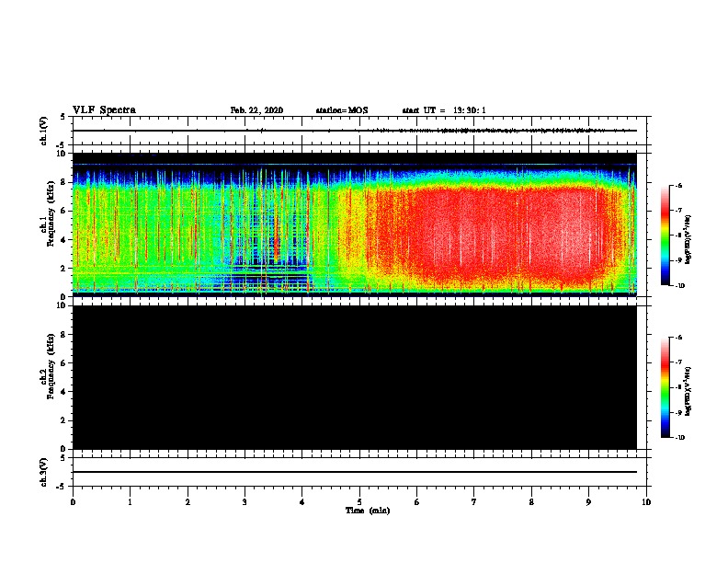Click the "ch.2 Frequency (kHz)" axis label
This screenshot has height=563, width=728.
(x=47, y=366)
